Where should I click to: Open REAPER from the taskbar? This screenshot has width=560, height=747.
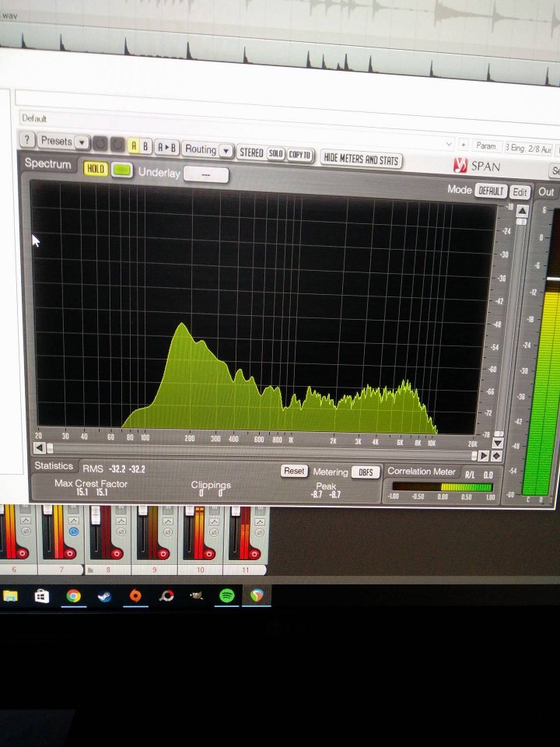click(x=257, y=595)
